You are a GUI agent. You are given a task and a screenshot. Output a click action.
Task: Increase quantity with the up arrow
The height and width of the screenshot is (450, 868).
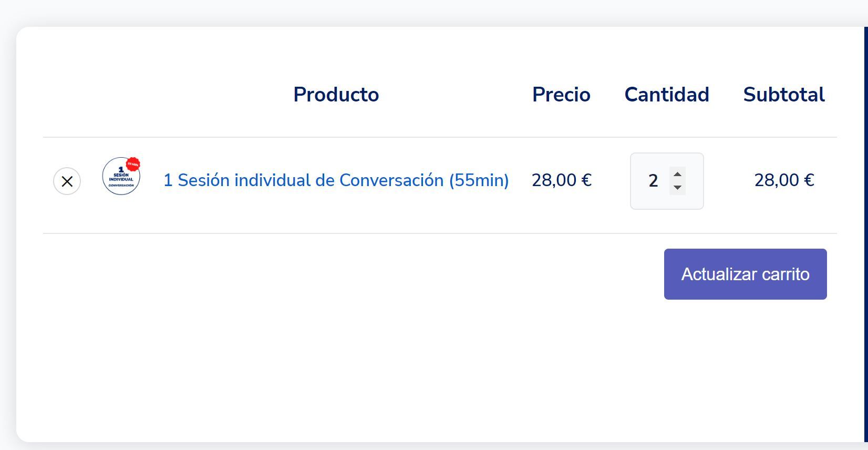677,175
